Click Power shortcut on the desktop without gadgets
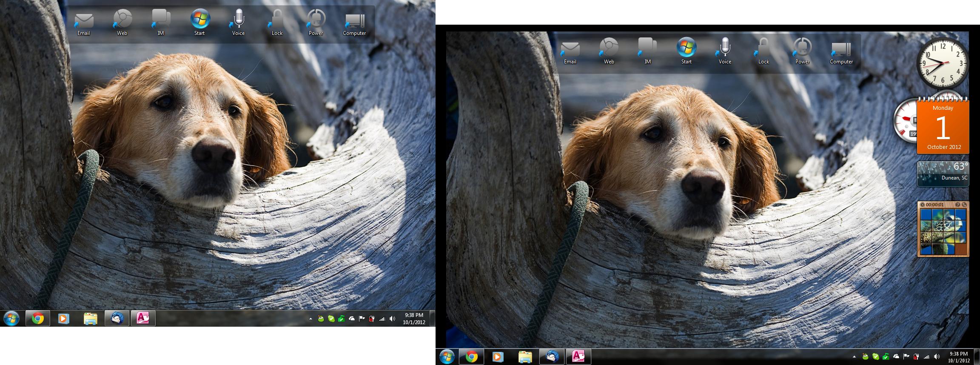980x365 pixels. pyautogui.click(x=316, y=23)
